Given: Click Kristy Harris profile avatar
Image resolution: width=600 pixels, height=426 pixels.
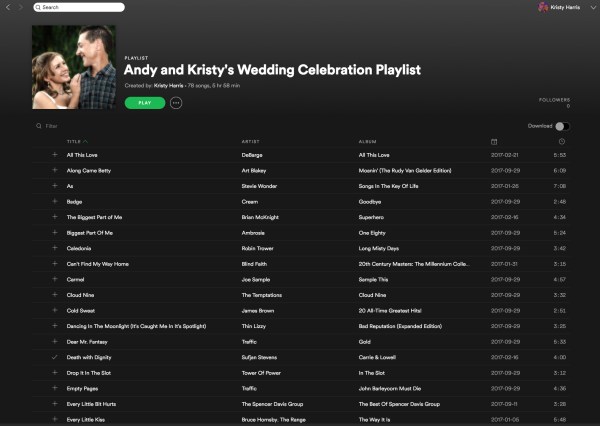Looking at the screenshot, I should tap(542, 7).
